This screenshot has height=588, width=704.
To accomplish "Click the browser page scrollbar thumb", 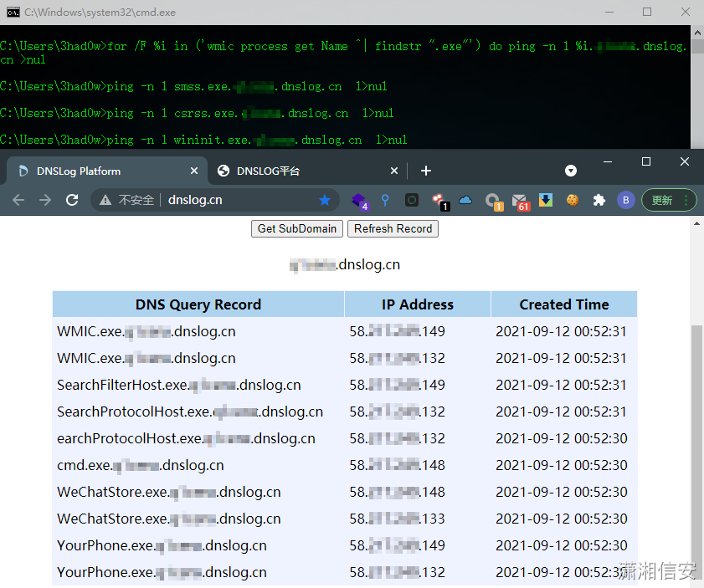I will (696, 453).
